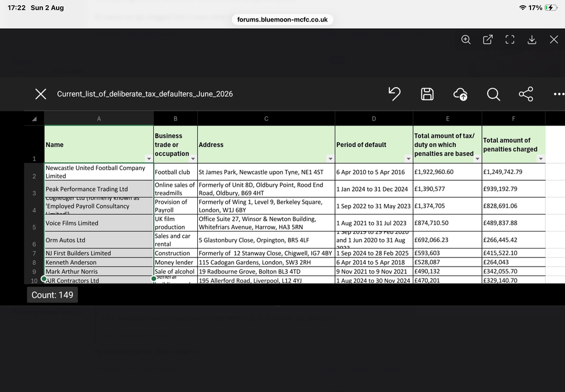Tap the Wi-Fi icon in status bar

point(523,7)
